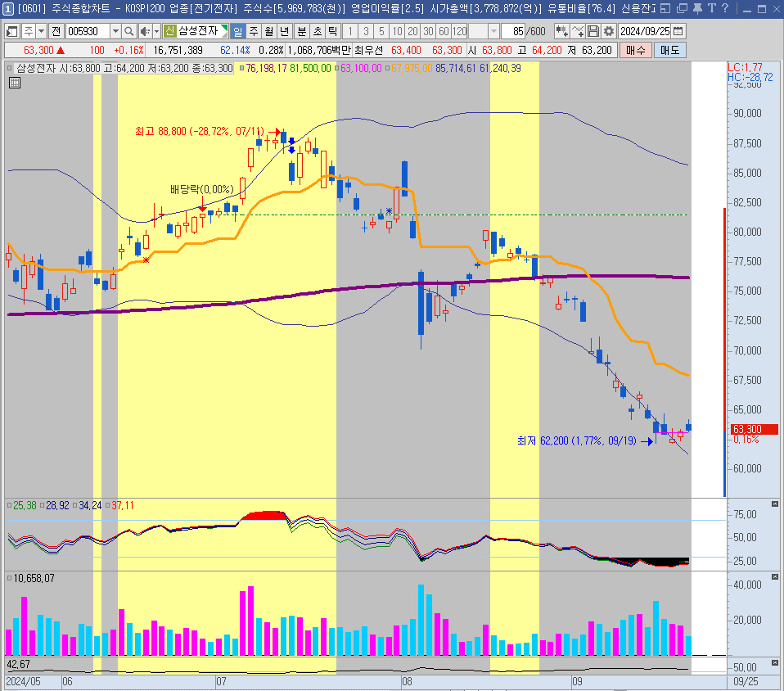Screen dimensions: 784x691
Task: Close the bottom 50.00 indicator pane
Action: coord(774,663)
